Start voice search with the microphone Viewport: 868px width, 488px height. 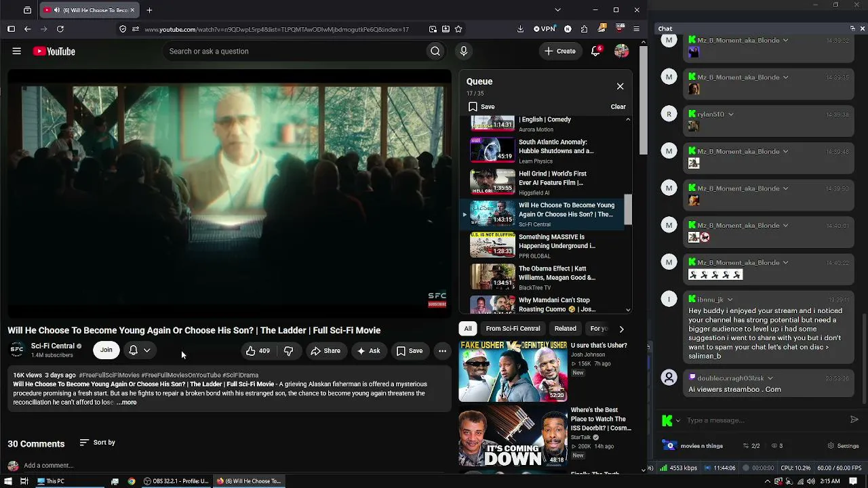pyautogui.click(x=464, y=51)
